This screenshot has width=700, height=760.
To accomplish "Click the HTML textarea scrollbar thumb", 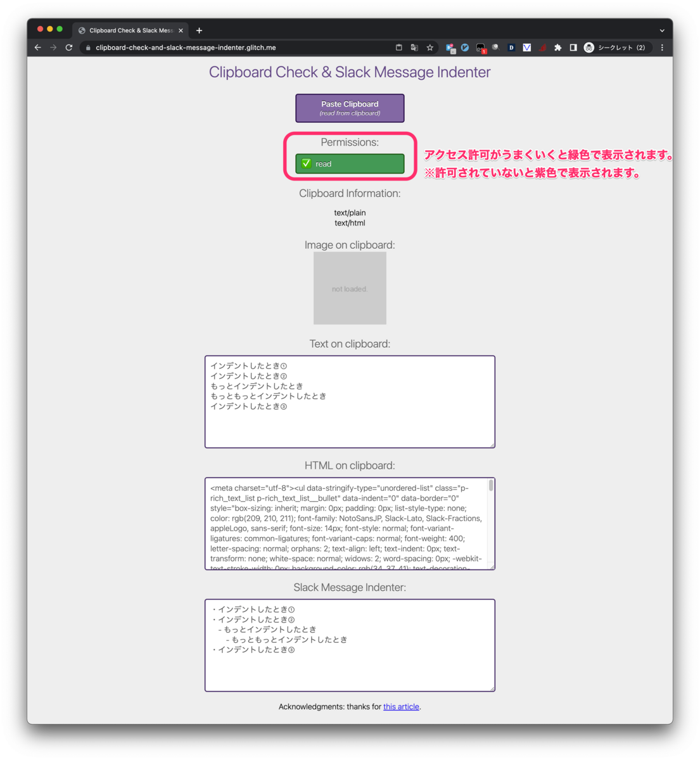I will [x=491, y=485].
